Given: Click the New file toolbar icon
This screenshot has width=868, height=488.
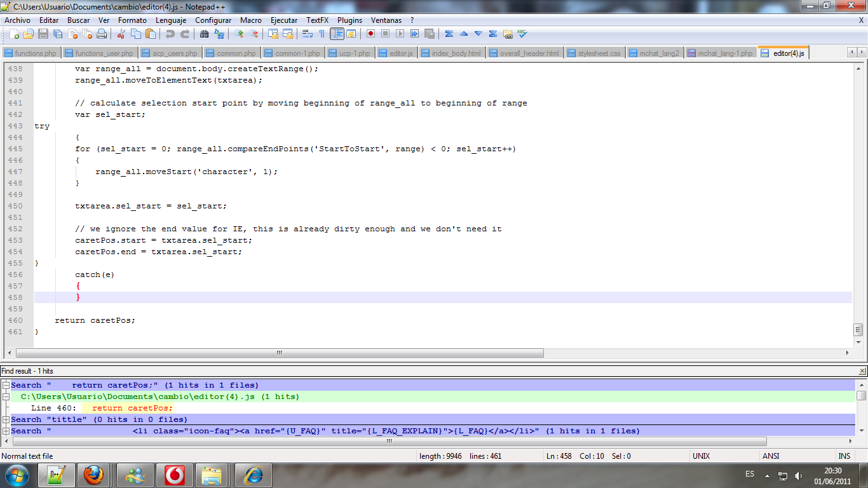Looking at the screenshot, I should click(x=13, y=34).
